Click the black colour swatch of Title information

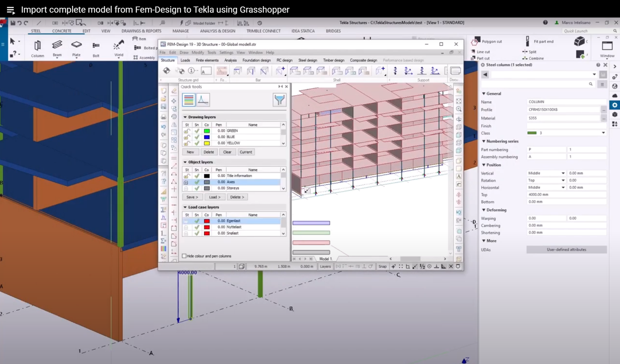pos(207,176)
